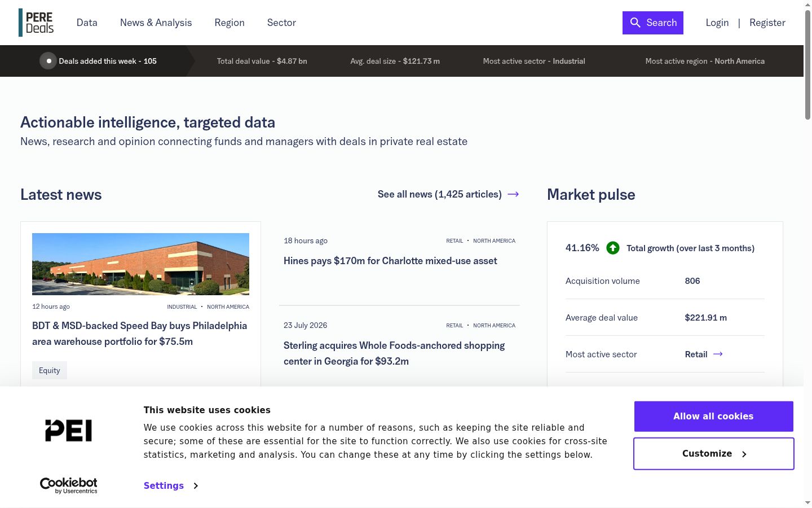Click the arrow beside See all news

pos(513,194)
